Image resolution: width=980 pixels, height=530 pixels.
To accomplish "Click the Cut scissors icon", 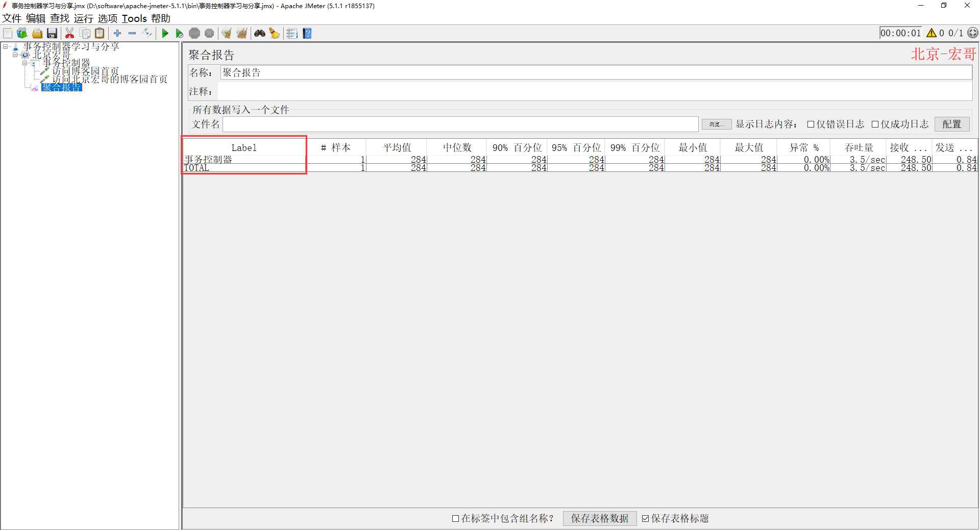I will tap(70, 33).
